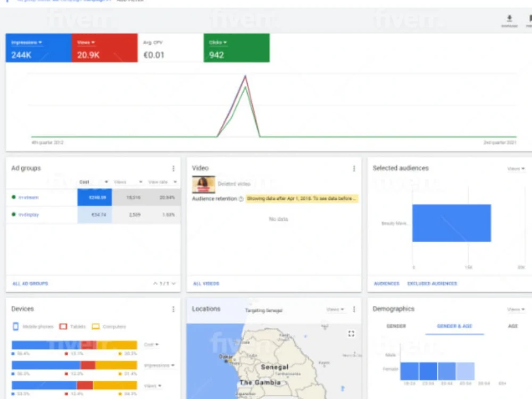Open the Locations card three-dot menu
532x399 pixels.
(354, 309)
